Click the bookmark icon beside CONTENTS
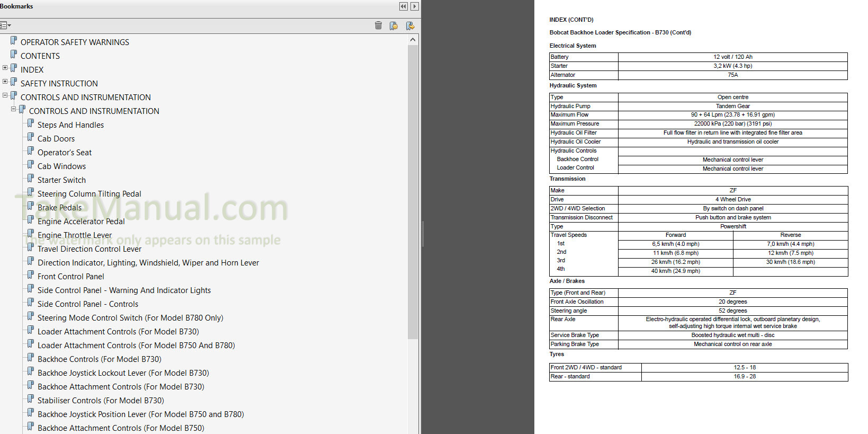 (14, 55)
